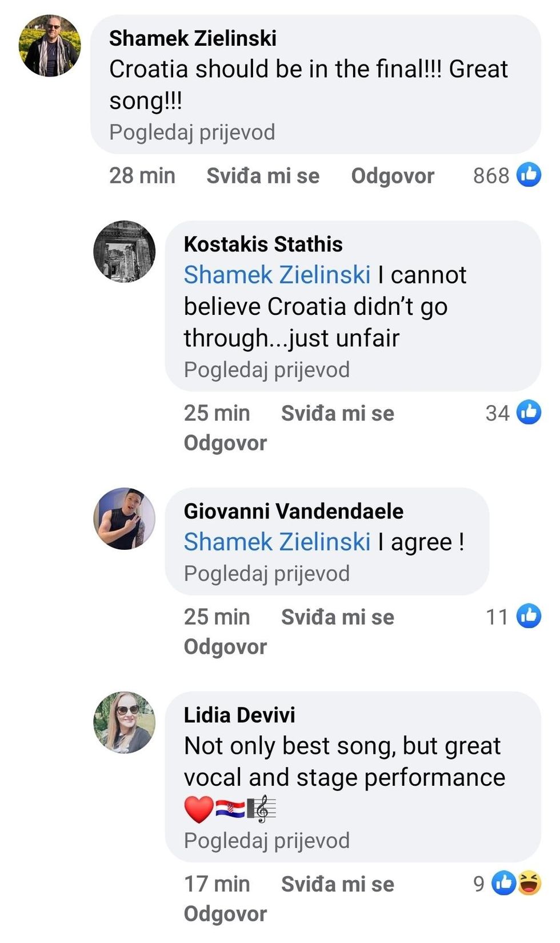Expand translation of Shamek Zielinski's comment
The width and height of the screenshot is (560, 943).
coord(192,132)
